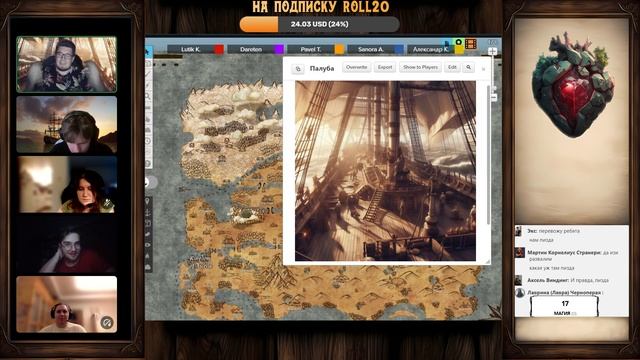640x360 pixels.
Task: Select the Fog of War cloud tool
Action: [148, 130]
